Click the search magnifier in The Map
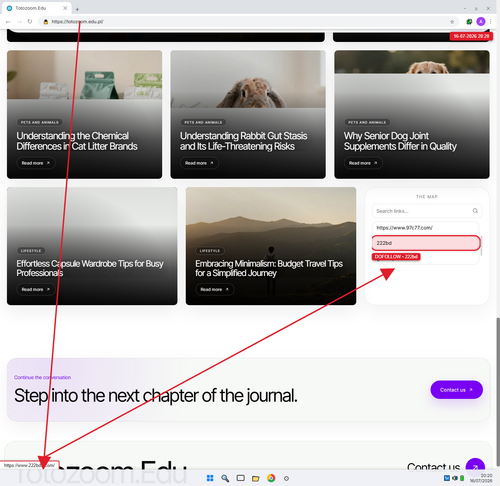The image size is (500, 486). [x=475, y=211]
